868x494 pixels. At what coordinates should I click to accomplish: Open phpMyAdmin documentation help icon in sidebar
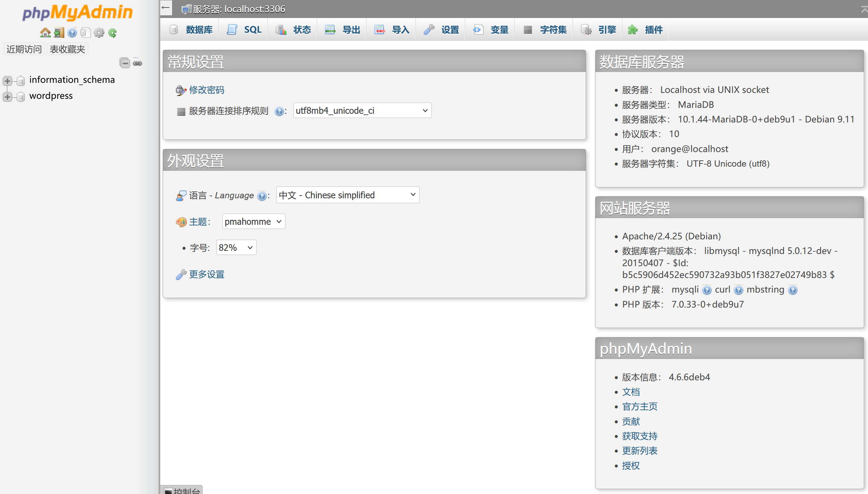(72, 33)
